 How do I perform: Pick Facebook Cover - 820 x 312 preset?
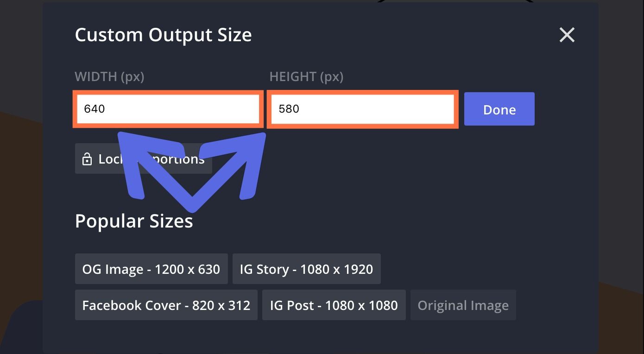pos(166,305)
